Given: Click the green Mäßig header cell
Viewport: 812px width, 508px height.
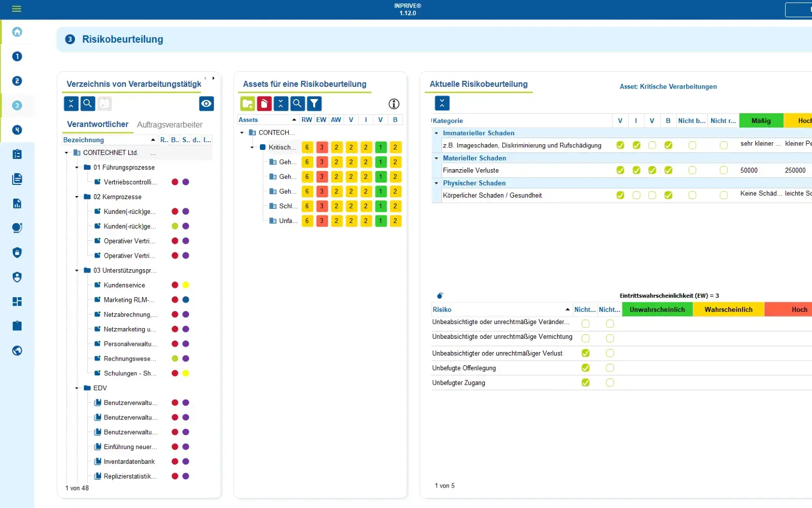Looking at the screenshot, I should [x=761, y=120].
